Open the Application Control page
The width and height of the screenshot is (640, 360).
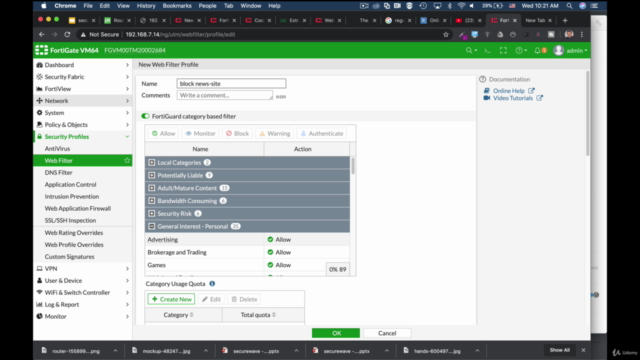click(70, 184)
